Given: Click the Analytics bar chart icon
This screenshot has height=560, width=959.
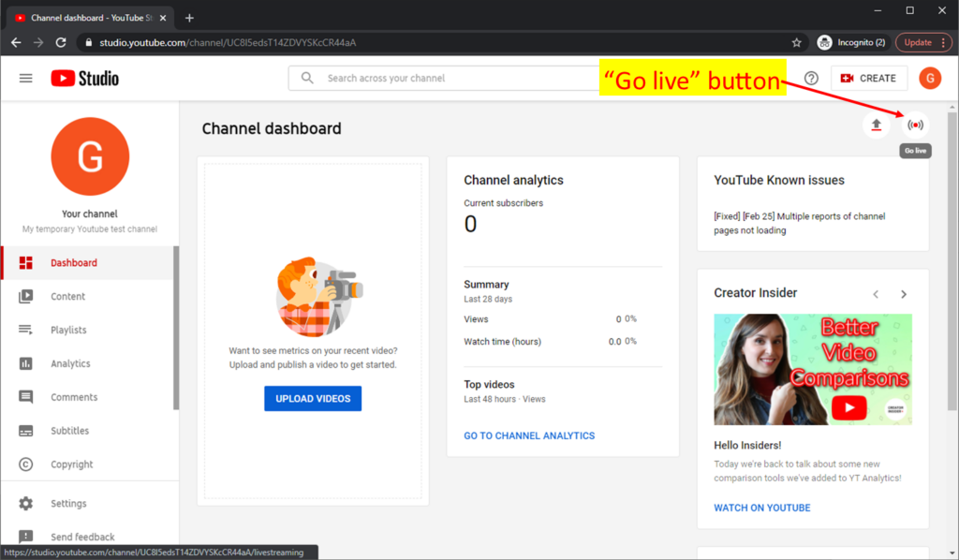Looking at the screenshot, I should (x=25, y=363).
